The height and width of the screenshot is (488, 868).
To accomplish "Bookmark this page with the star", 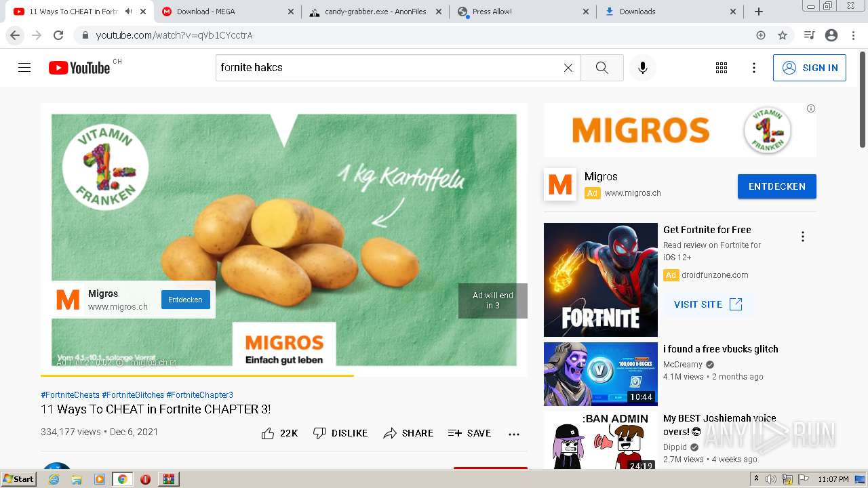I will click(783, 35).
